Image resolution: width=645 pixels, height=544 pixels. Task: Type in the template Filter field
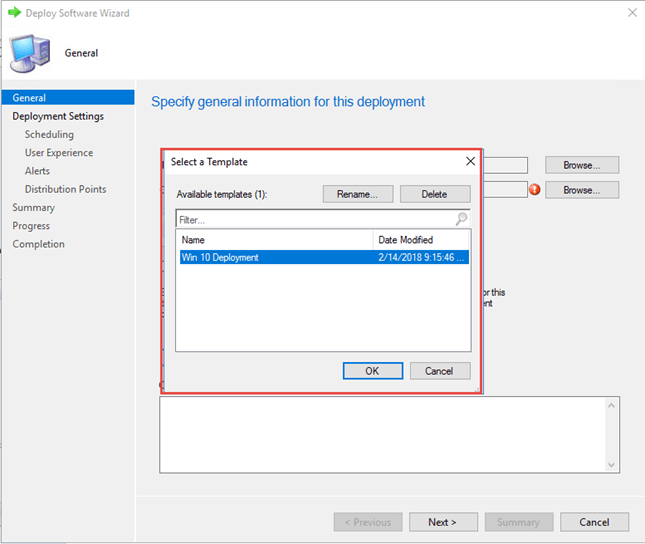click(x=314, y=219)
